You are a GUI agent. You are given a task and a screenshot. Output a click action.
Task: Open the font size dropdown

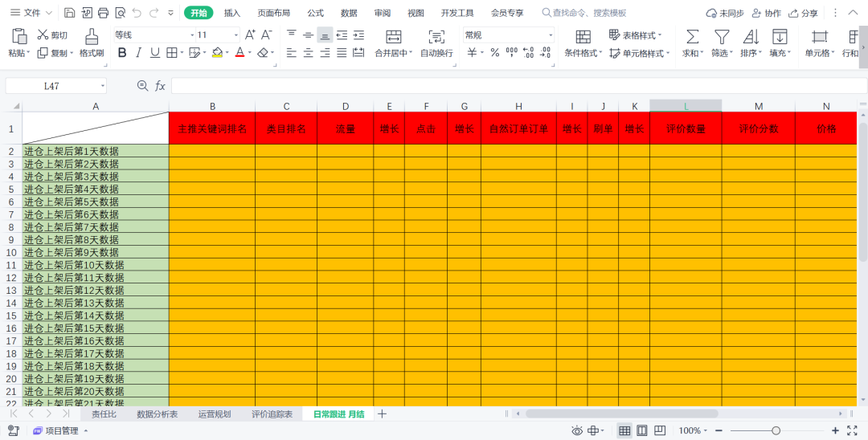click(x=235, y=35)
